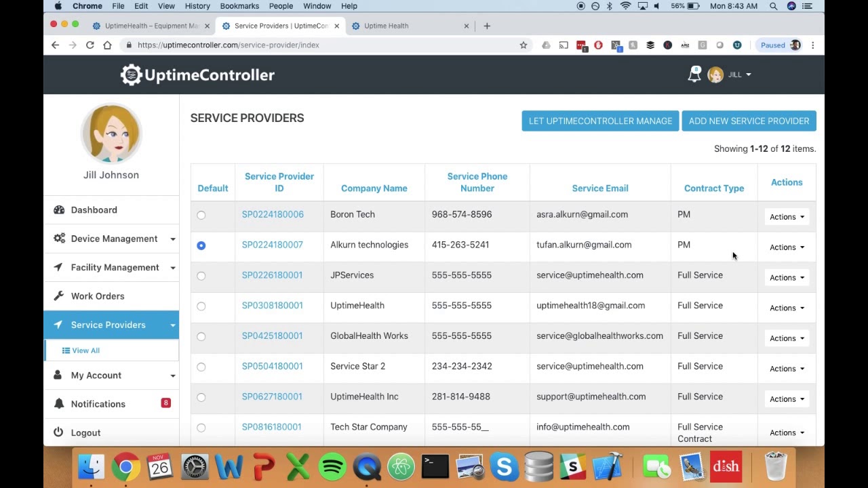Click the Paused profile chip in Chrome
The image size is (868, 488).
click(780, 45)
